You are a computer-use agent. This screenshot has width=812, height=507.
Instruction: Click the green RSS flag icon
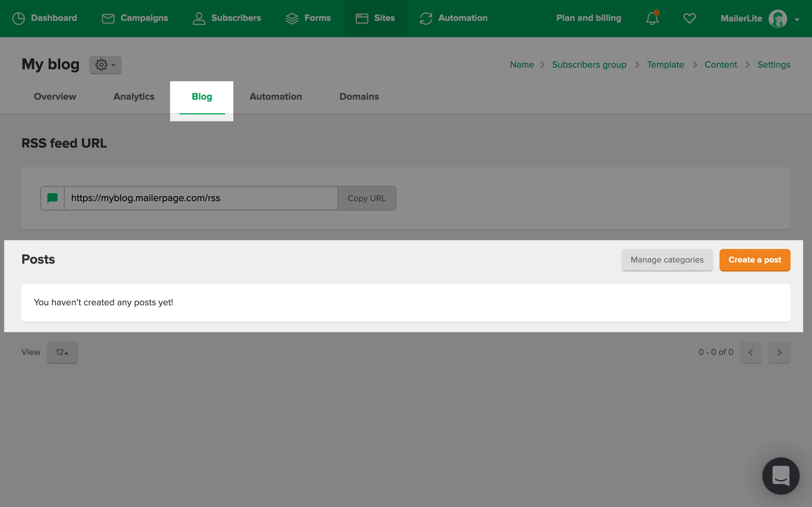[x=52, y=198]
